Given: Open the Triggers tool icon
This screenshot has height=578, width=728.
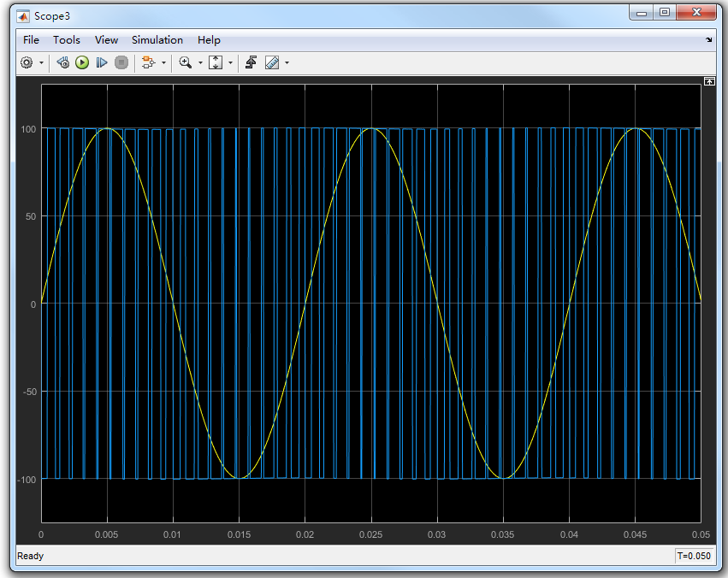Looking at the screenshot, I should tap(252, 62).
